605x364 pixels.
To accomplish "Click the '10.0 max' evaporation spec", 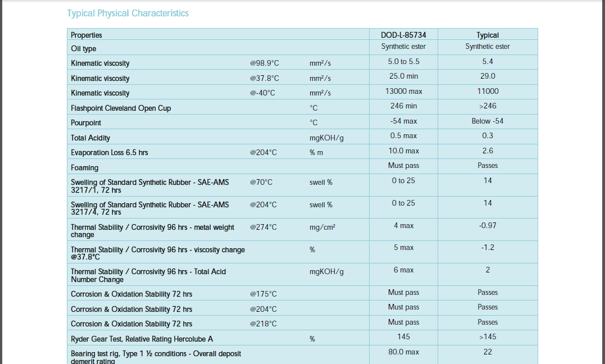I will (403, 151).
